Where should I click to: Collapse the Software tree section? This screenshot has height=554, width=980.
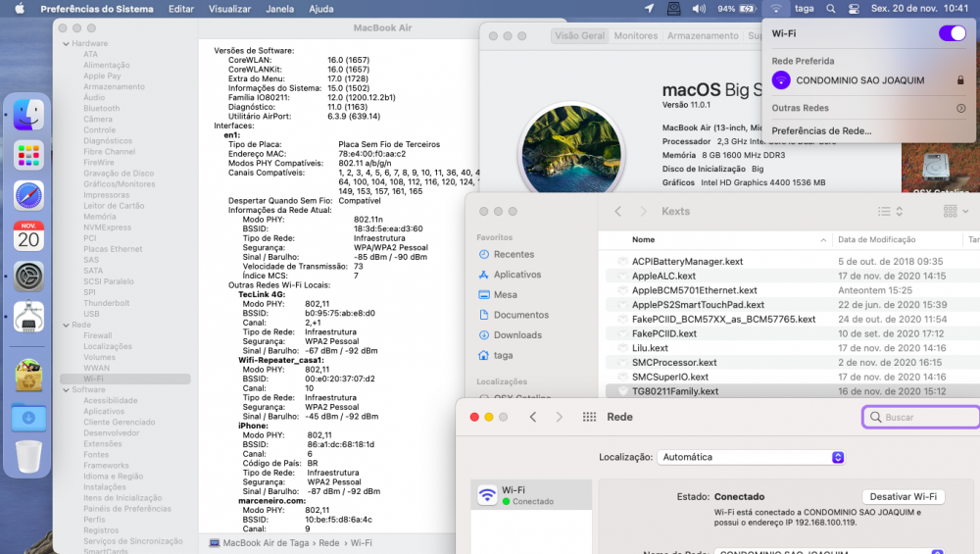pos(67,390)
